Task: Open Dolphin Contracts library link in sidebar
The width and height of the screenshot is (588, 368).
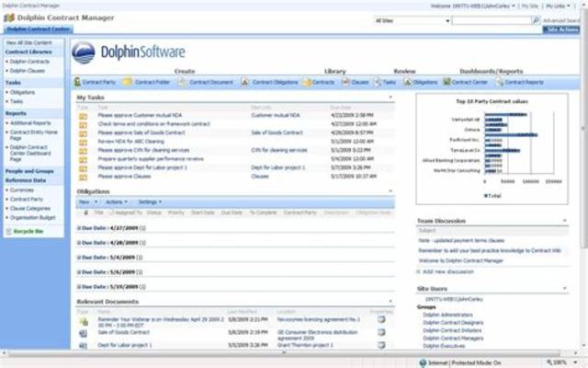Action: 29,62
